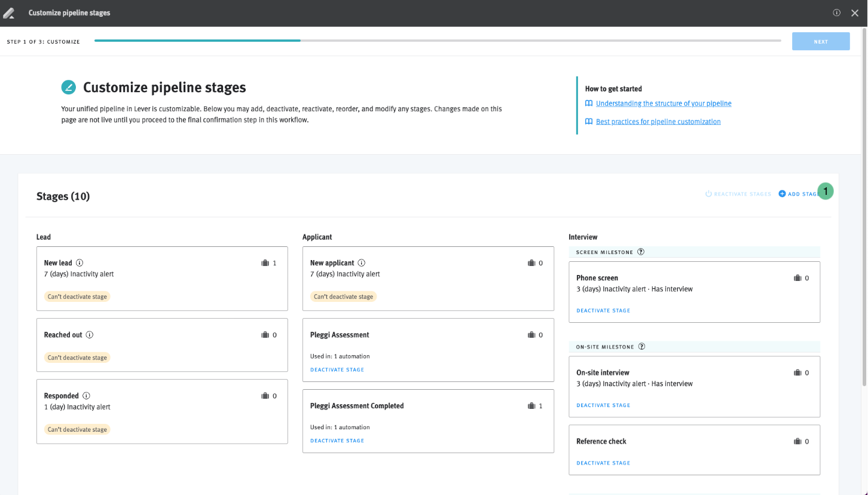
Task: Open On-site Milestone help question icon
Action: tap(642, 347)
